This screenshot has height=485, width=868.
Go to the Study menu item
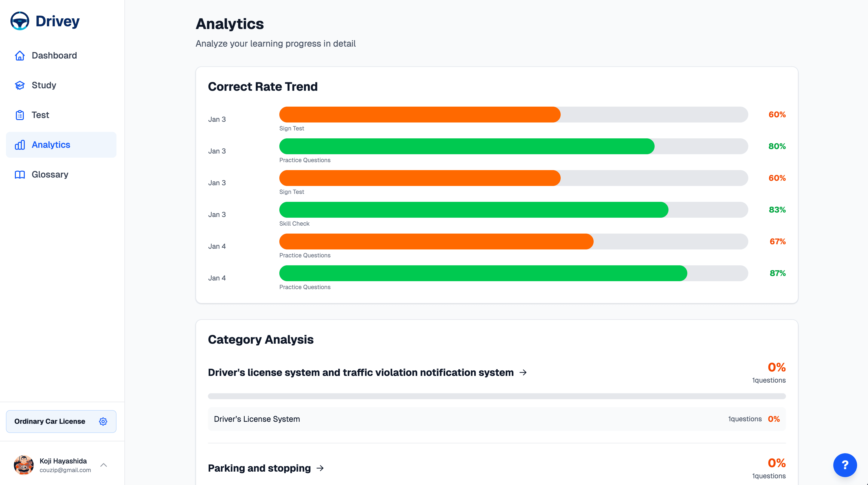point(44,85)
